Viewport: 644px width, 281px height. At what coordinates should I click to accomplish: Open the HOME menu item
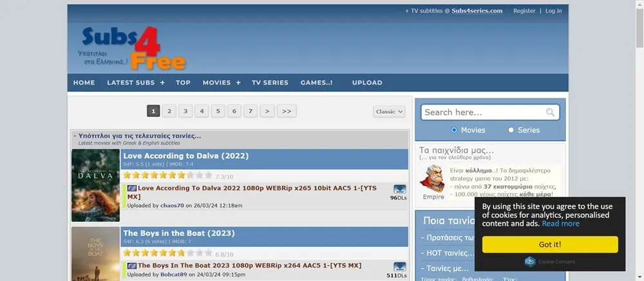click(x=84, y=83)
